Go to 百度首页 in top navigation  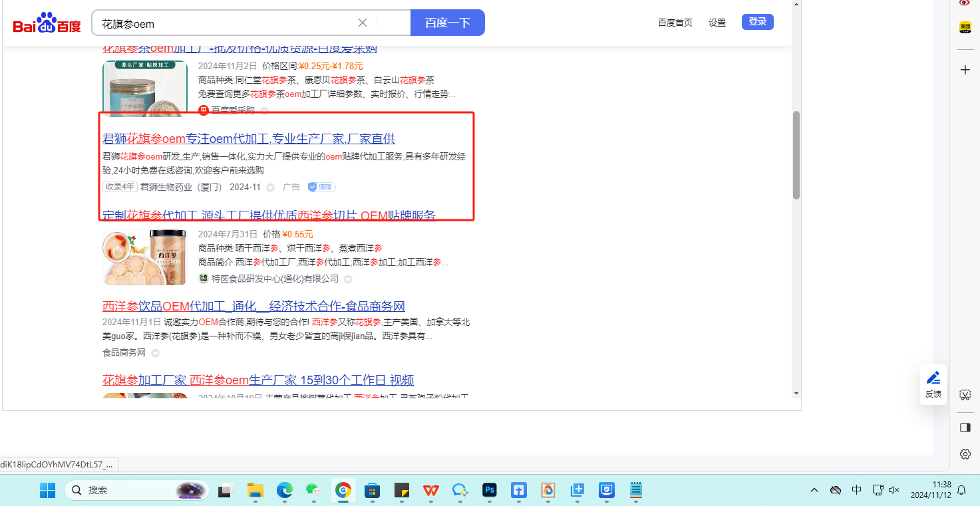click(x=675, y=23)
